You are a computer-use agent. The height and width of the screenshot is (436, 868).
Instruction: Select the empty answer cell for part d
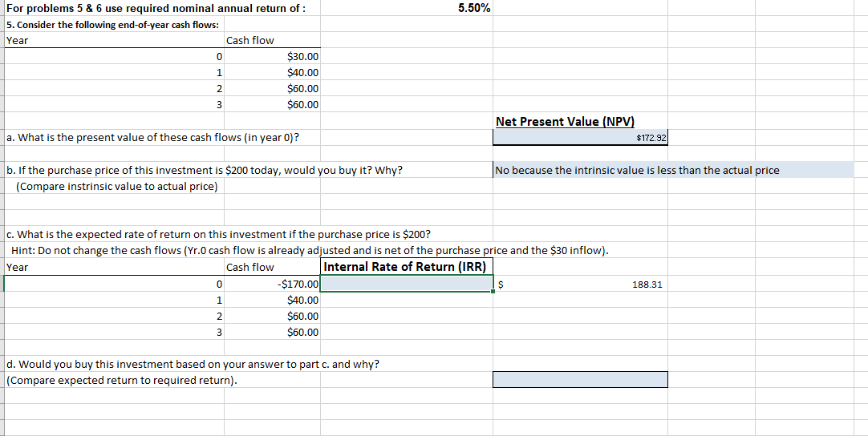click(x=580, y=379)
